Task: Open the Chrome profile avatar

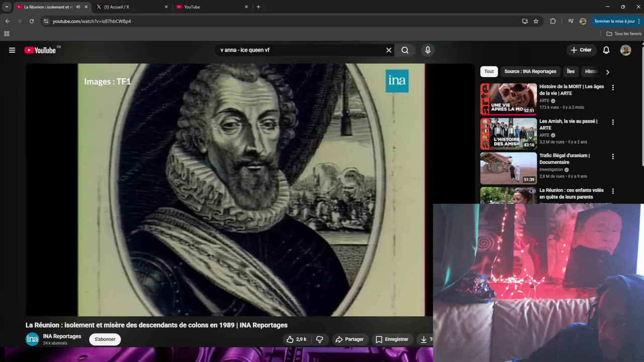Action: coord(583,21)
